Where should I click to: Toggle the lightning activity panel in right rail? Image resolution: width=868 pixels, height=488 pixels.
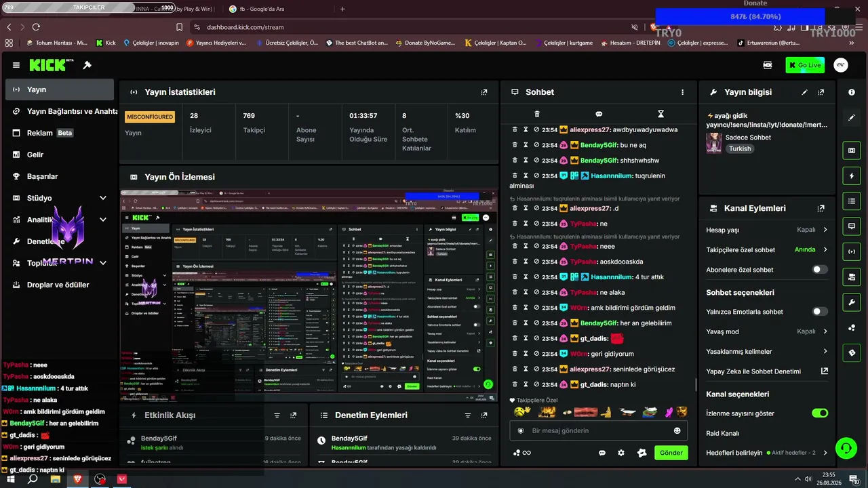(x=852, y=176)
